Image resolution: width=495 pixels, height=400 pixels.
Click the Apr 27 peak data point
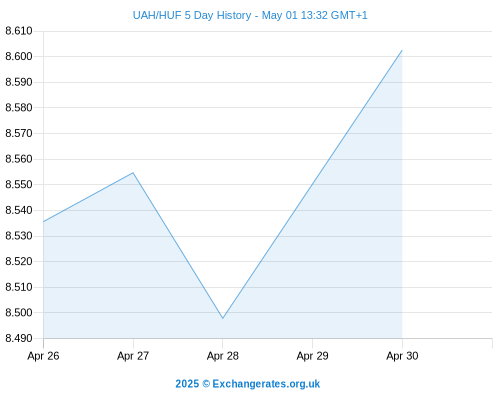pos(133,173)
